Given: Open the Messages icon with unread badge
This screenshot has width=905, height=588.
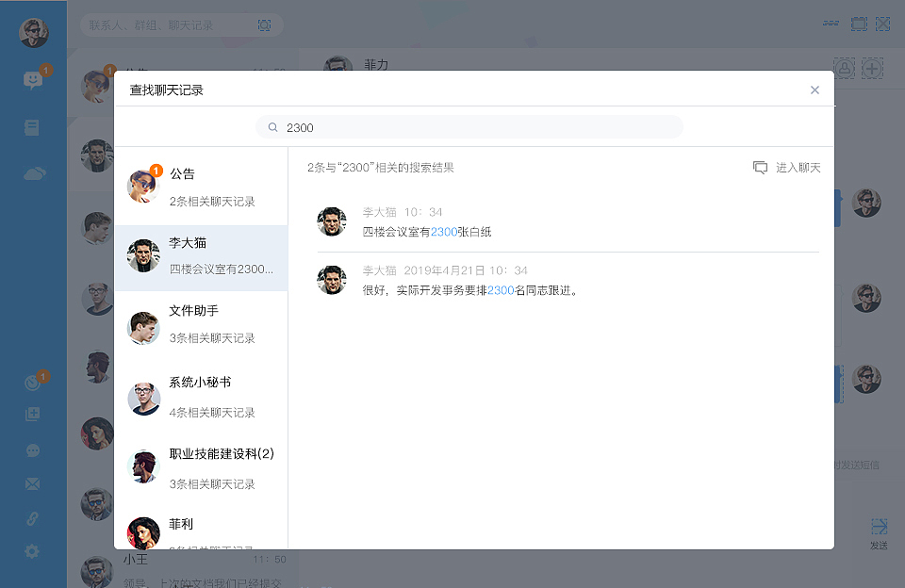Looking at the screenshot, I should point(33,79).
